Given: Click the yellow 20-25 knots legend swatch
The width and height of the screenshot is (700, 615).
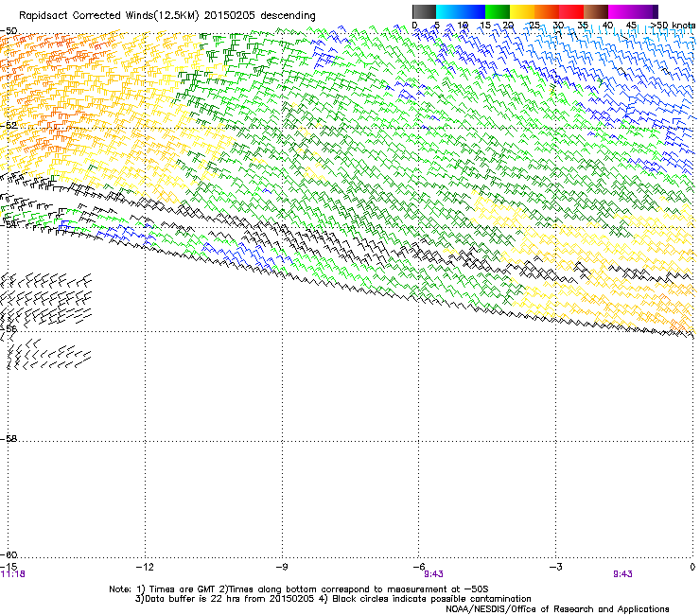Looking at the screenshot, I should click(x=522, y=11).
